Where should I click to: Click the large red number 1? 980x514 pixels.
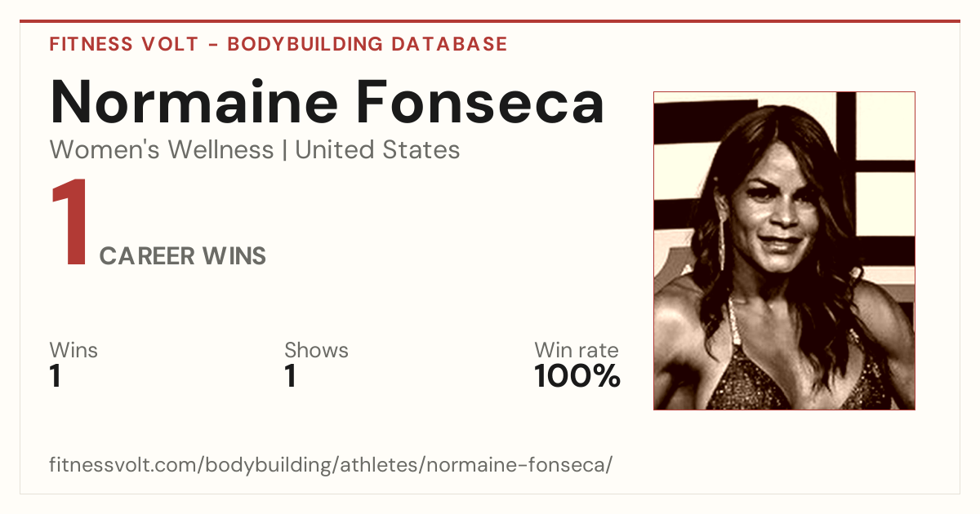pyautogui.click(x=69, y=224)
